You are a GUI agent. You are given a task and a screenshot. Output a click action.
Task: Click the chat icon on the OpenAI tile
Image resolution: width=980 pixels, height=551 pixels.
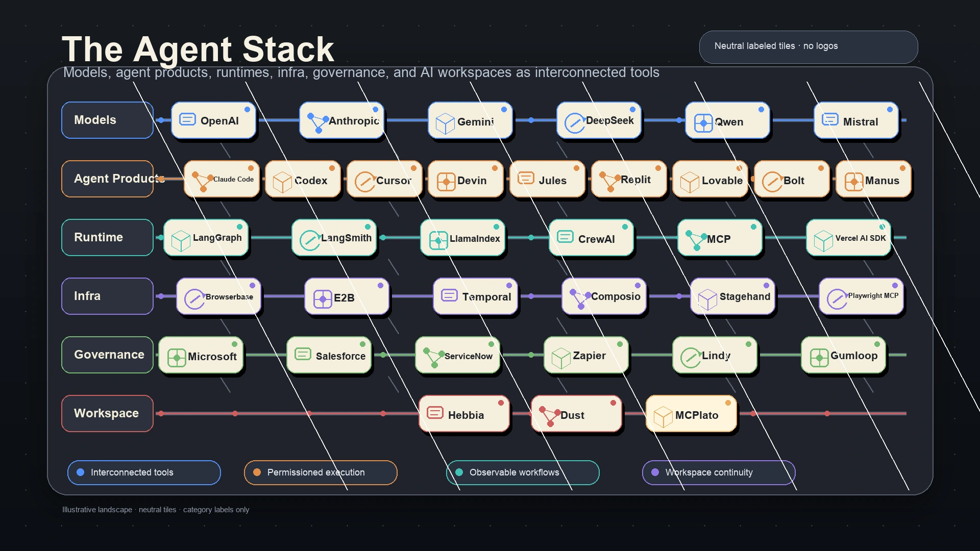click(x=187, y=119)
